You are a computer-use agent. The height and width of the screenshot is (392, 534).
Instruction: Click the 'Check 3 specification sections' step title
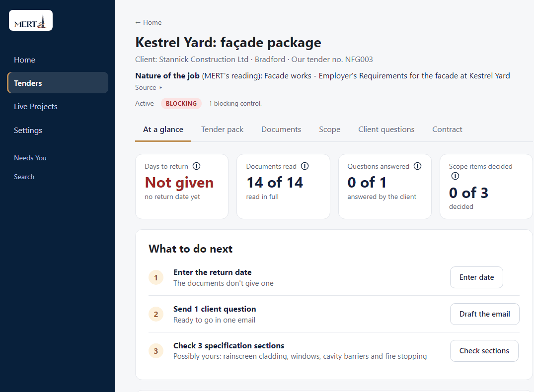click(229, 346)
